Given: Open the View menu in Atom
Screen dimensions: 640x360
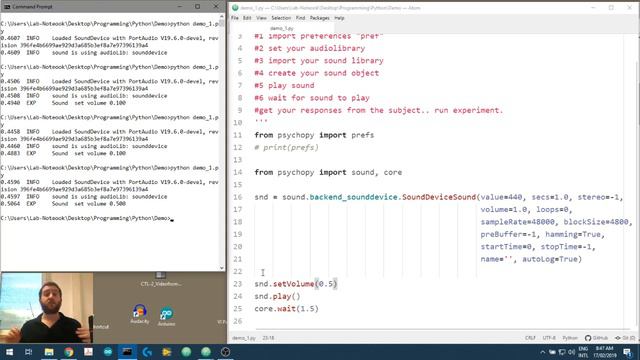Looking at the screenshot, I should click(261, 18).
